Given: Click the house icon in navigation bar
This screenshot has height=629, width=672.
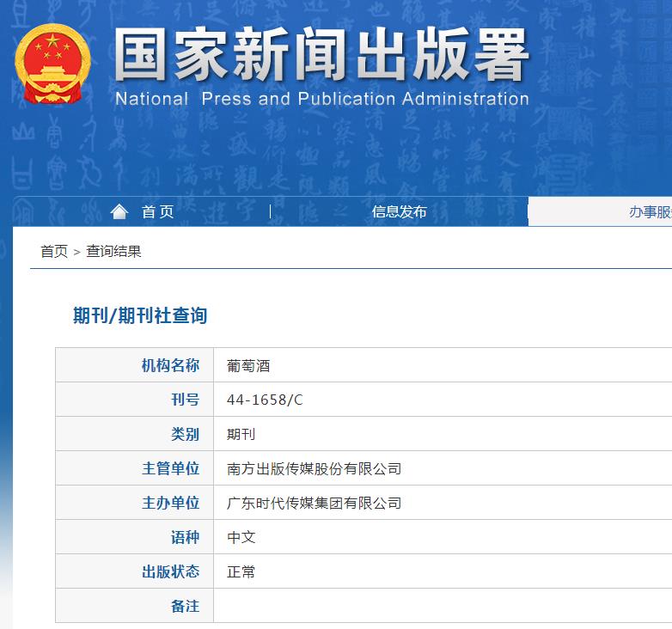Looking at the screenshot, I should pyautogui.click(x=119, y=211).
